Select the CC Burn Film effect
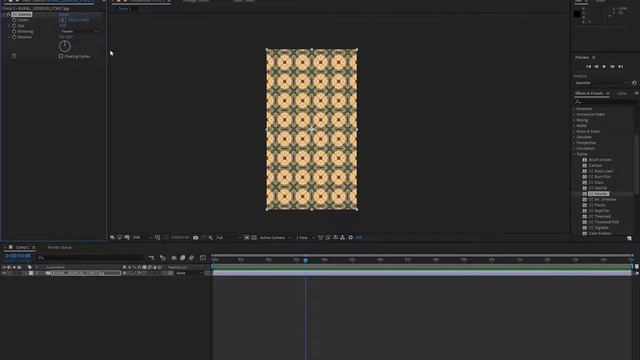Viewport: 640px width, 360px height. [x=600, y=177]
